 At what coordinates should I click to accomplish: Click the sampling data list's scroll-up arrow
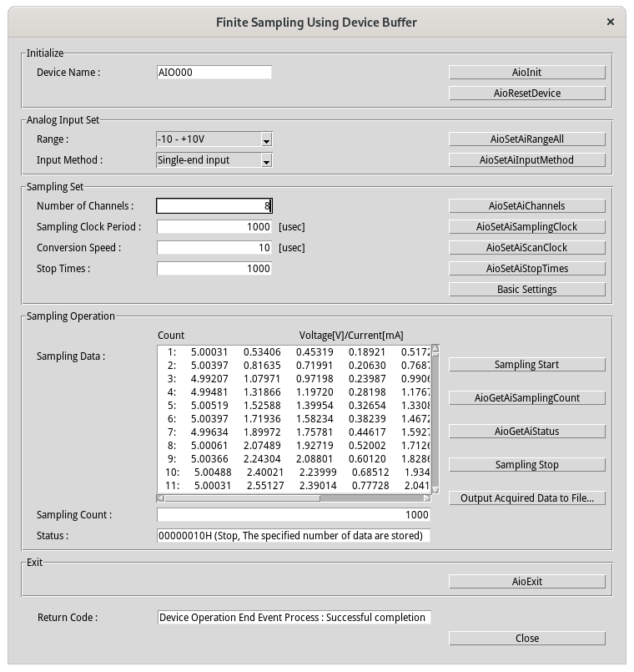pyautogui.click(x=435, y=350)
